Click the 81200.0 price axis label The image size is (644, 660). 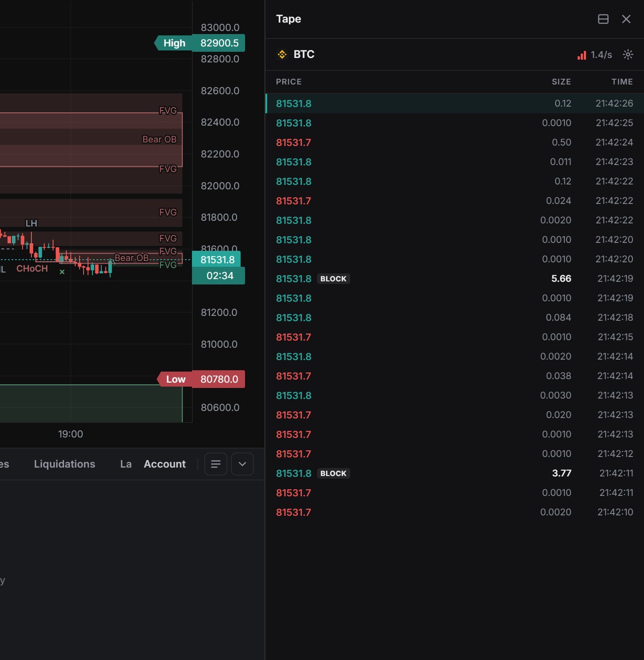219,312
